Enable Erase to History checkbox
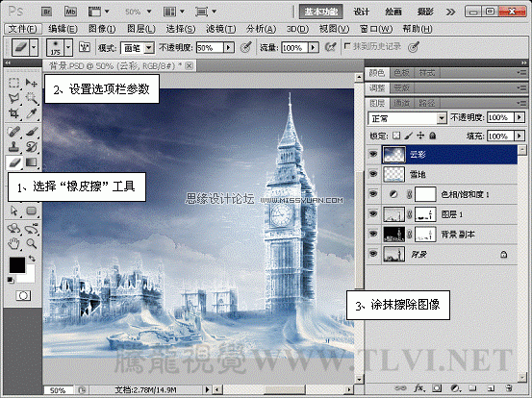 [347, 46]
